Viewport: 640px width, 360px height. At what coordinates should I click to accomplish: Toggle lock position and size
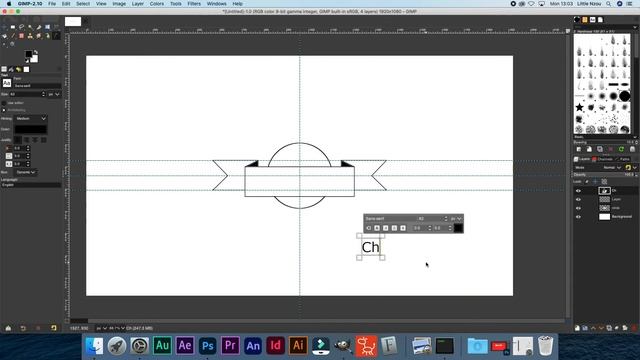click(595, 182)
